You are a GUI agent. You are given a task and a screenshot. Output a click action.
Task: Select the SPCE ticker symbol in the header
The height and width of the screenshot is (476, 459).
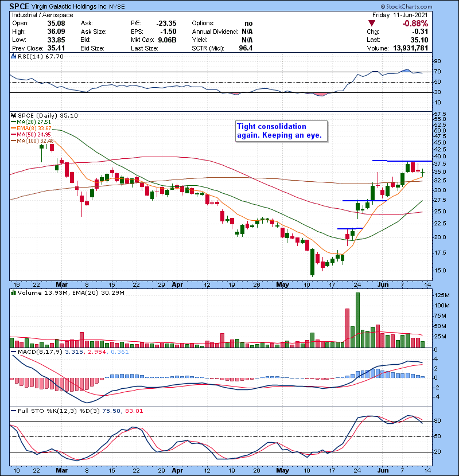[19, 6]
